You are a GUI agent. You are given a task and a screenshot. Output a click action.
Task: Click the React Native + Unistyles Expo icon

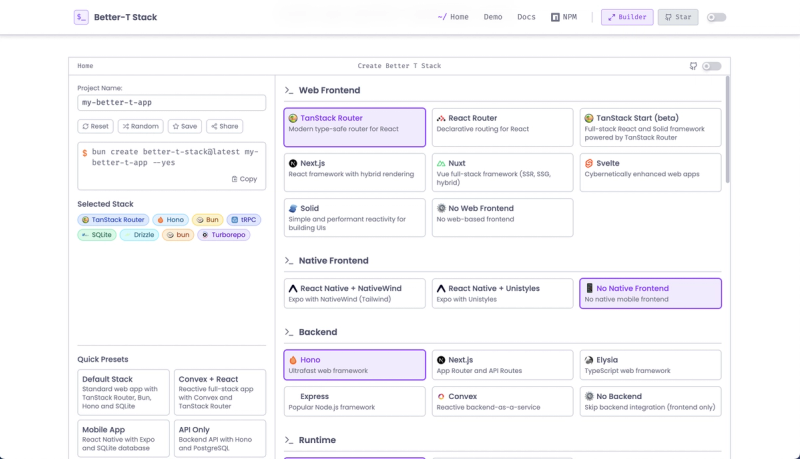[441, 288]
